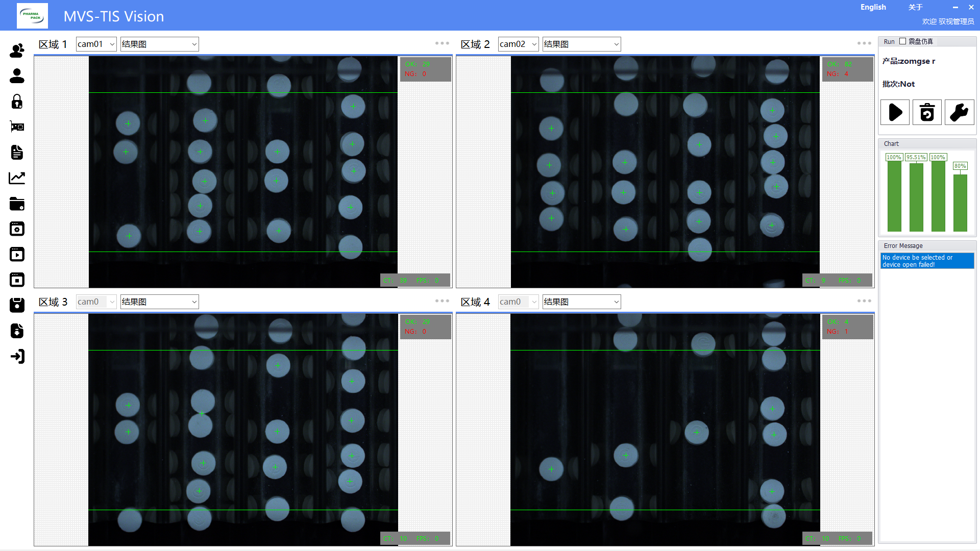Toggle the simulation checkbox next to Run

pos(902,41)
